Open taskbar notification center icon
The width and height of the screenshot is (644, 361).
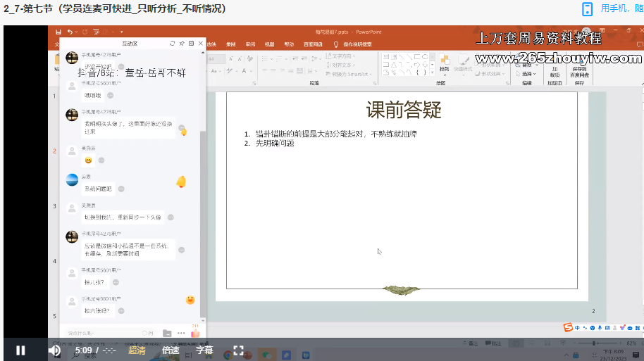click(x=636, y=355)
